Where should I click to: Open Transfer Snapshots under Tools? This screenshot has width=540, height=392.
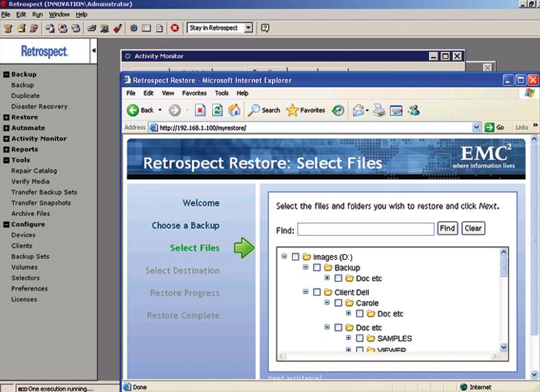[41, 203]
